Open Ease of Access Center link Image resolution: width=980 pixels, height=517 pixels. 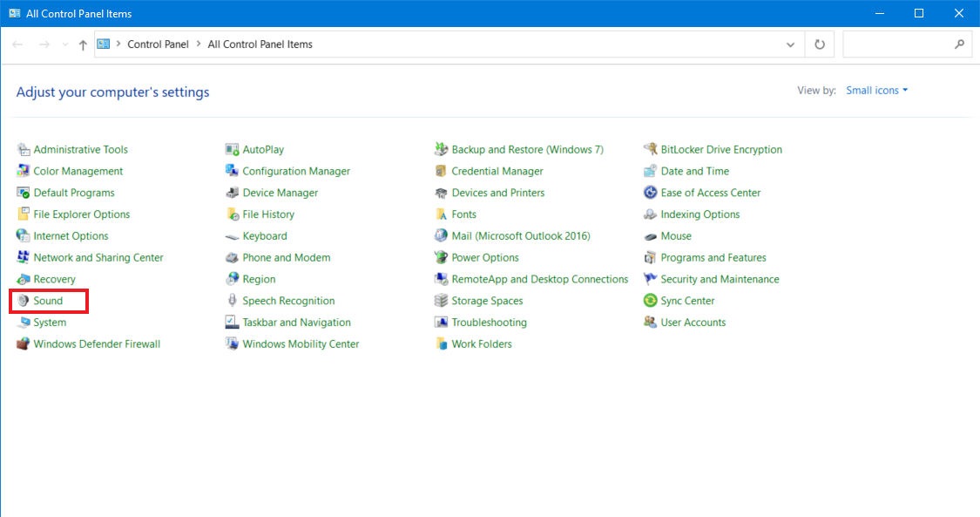click(x=711, y=193)
